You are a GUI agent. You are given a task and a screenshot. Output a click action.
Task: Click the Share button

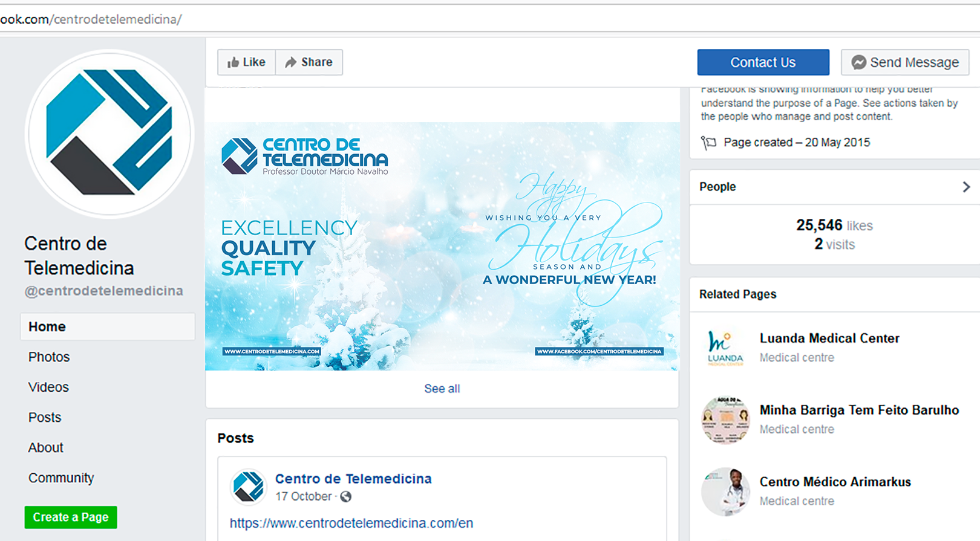click(309, 62)
